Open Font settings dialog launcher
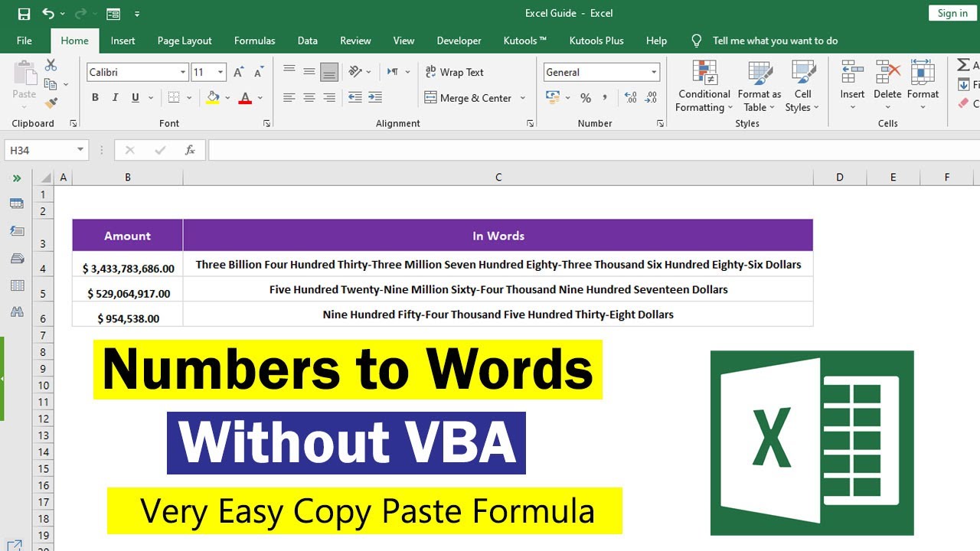Image resolution: width=980 pixels, height=551 pixels. tap(266, 123)
